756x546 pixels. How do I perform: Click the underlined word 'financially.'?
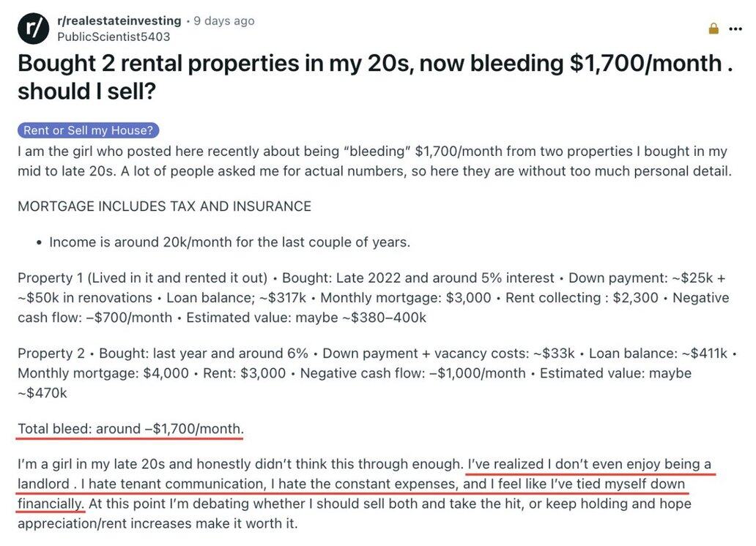(x=51, y=504)
